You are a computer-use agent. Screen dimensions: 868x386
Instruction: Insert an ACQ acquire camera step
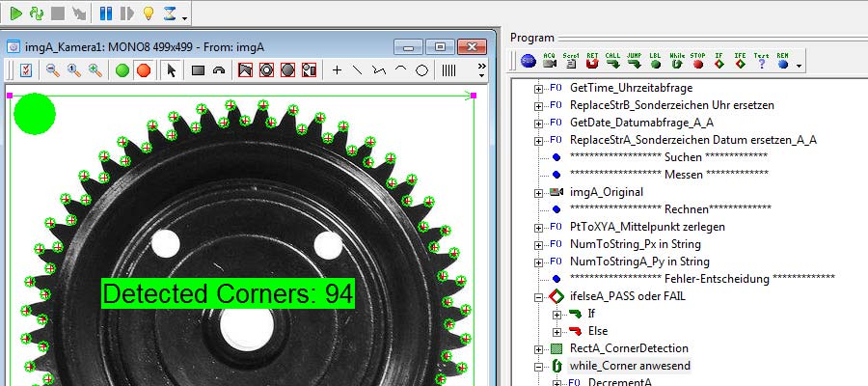pyautogui.click(x=549, y=61)
